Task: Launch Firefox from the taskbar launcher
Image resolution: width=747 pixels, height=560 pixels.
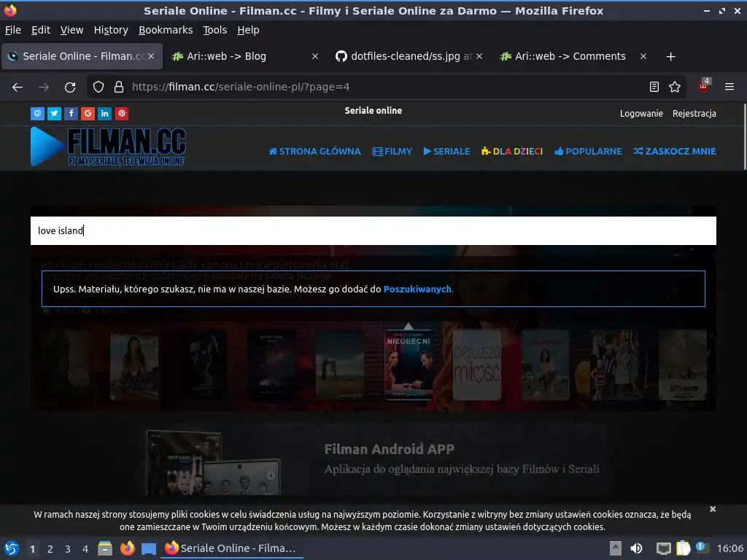Action: (x=127, y=548)
